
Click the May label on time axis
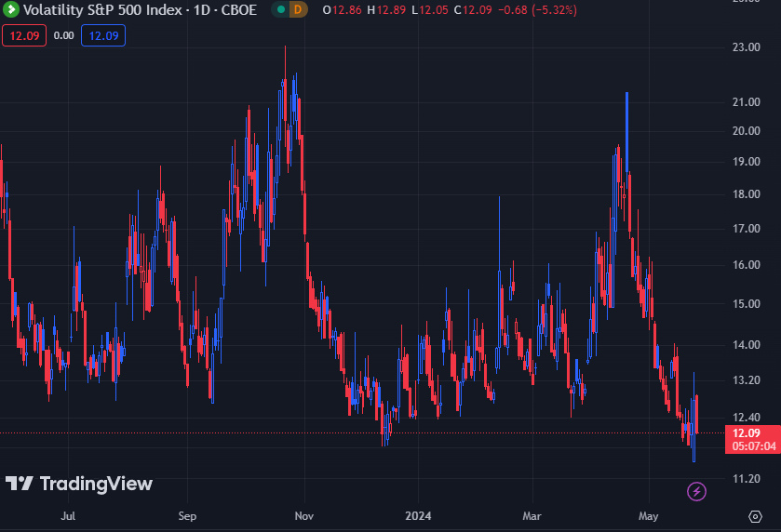pyautogui.click(x=649, y=516)
